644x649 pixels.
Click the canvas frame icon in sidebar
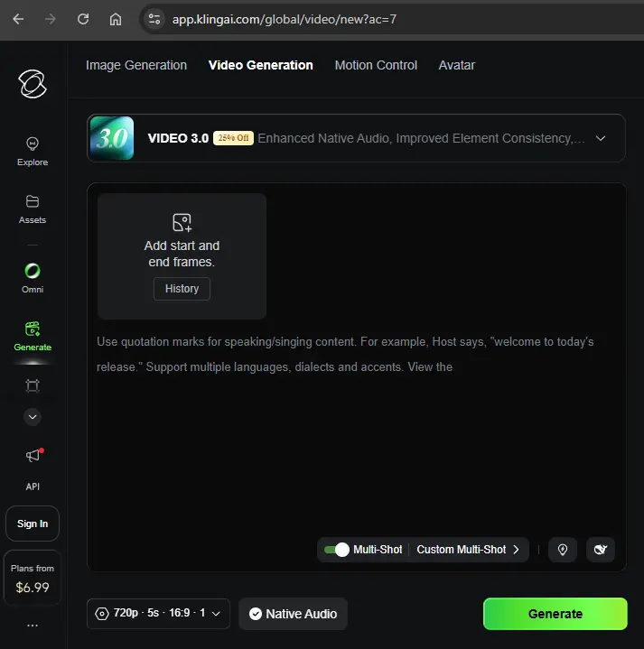tap(33, 385)
